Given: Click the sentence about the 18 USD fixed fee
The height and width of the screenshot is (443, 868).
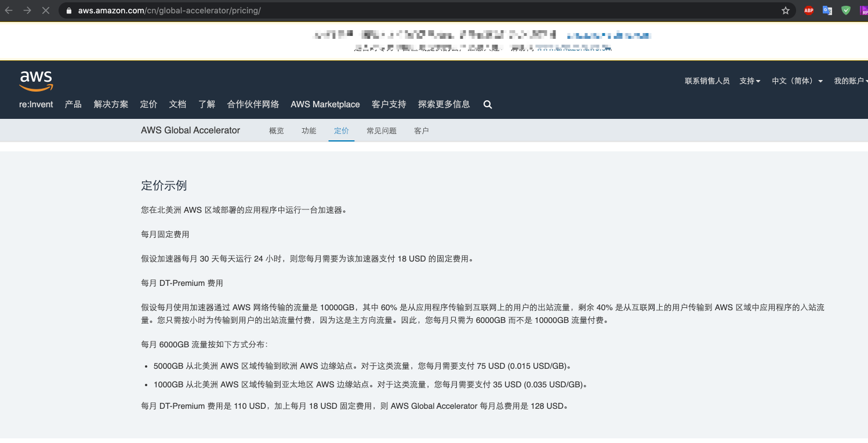Looking at the screenshot, I should (307, 259).
